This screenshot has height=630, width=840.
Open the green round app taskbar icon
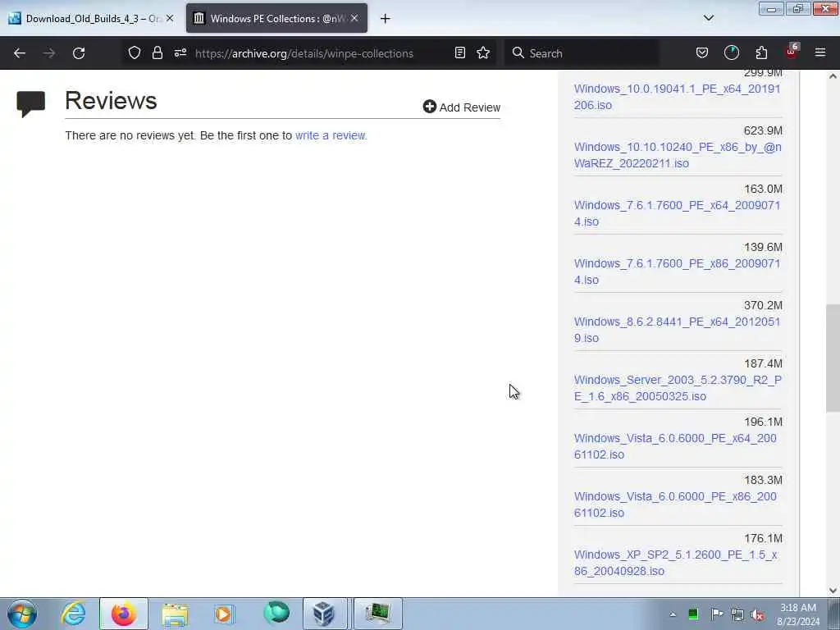tap(276, 614)
